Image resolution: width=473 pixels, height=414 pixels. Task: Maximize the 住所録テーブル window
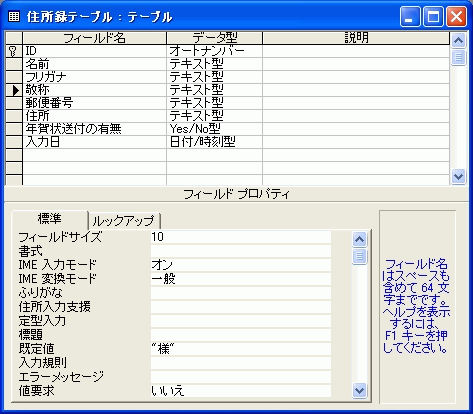point(433,17)
